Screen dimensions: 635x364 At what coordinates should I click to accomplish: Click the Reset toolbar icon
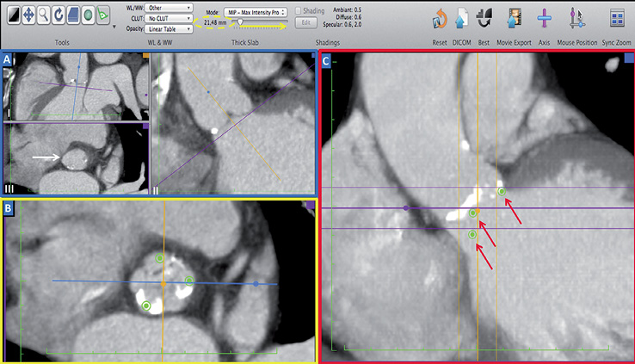pos(441,17)
